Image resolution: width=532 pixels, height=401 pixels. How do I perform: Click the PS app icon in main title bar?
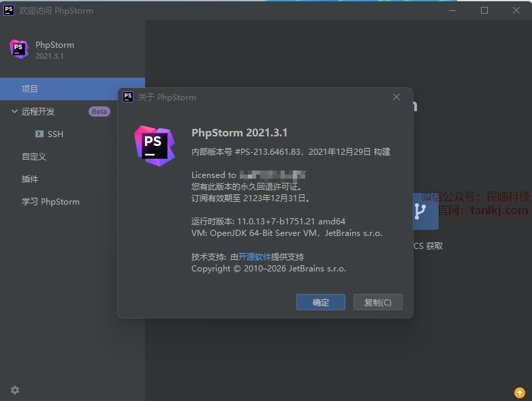[9, 10]
